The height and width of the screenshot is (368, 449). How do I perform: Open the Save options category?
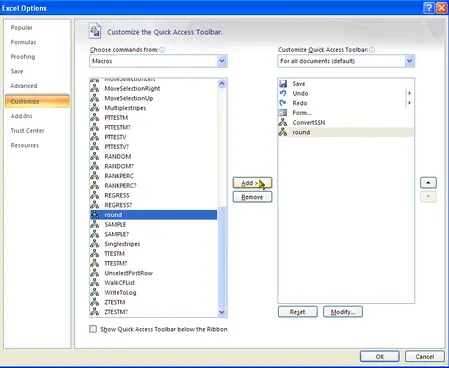tap(17, 71)
